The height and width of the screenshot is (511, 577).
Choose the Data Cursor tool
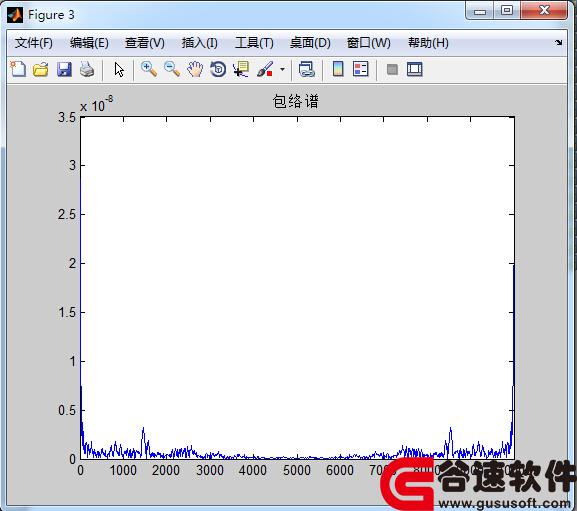(241, 69)
